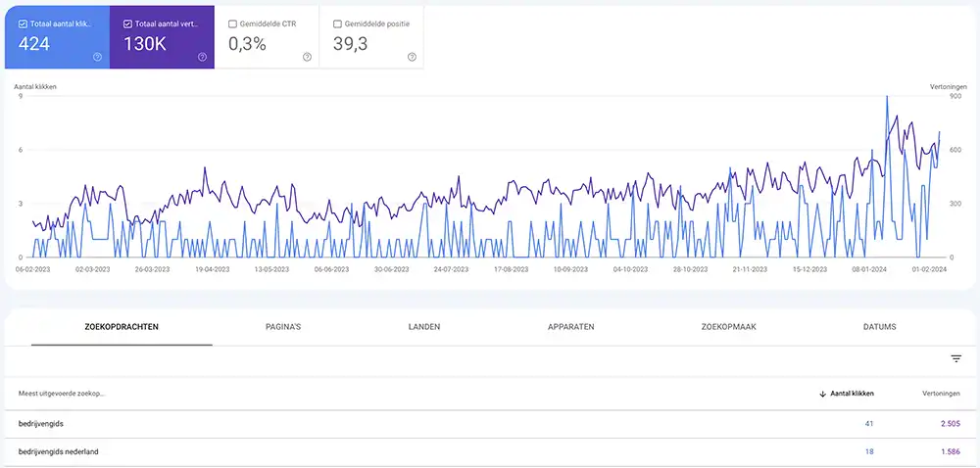Sort by Aantal klikken column header
The width and height of the screenshot is (980, 468).
852,394
